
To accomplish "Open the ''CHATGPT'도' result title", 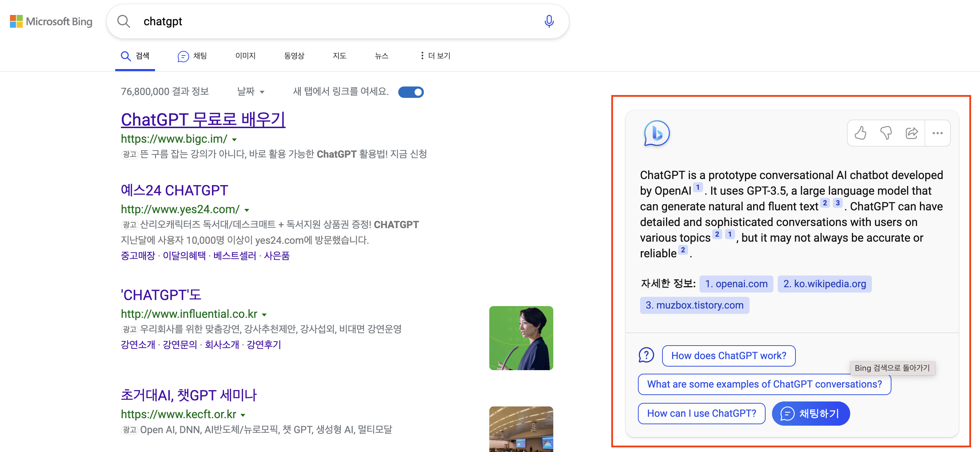I will coord(160,295).
